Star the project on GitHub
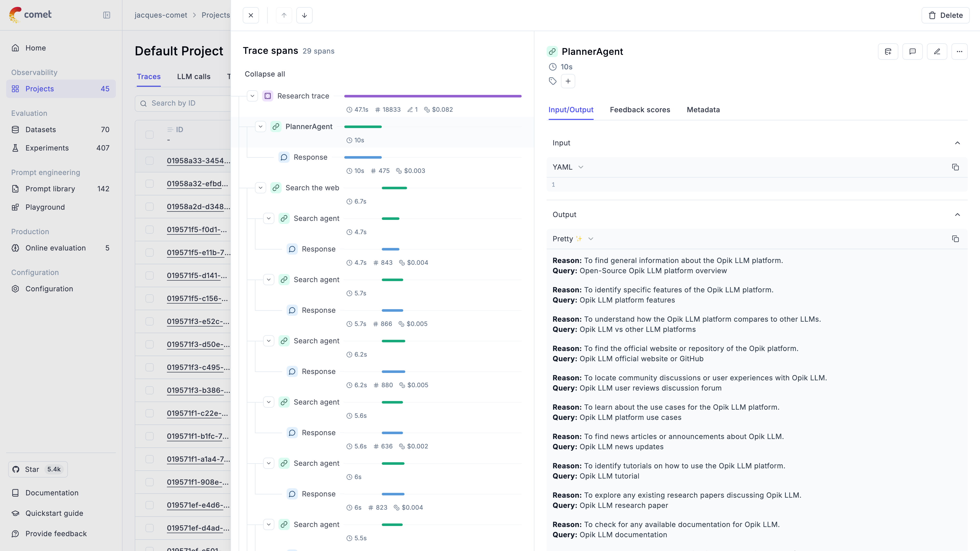The height and width of the screenshot is (551, 980). (x=38, y=469)
